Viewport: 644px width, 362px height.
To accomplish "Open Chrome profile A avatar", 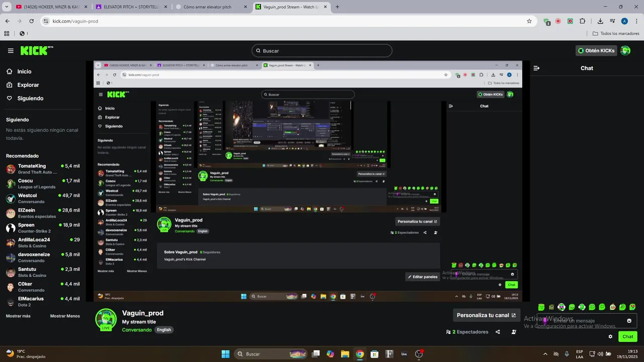I will coord(624,21).
